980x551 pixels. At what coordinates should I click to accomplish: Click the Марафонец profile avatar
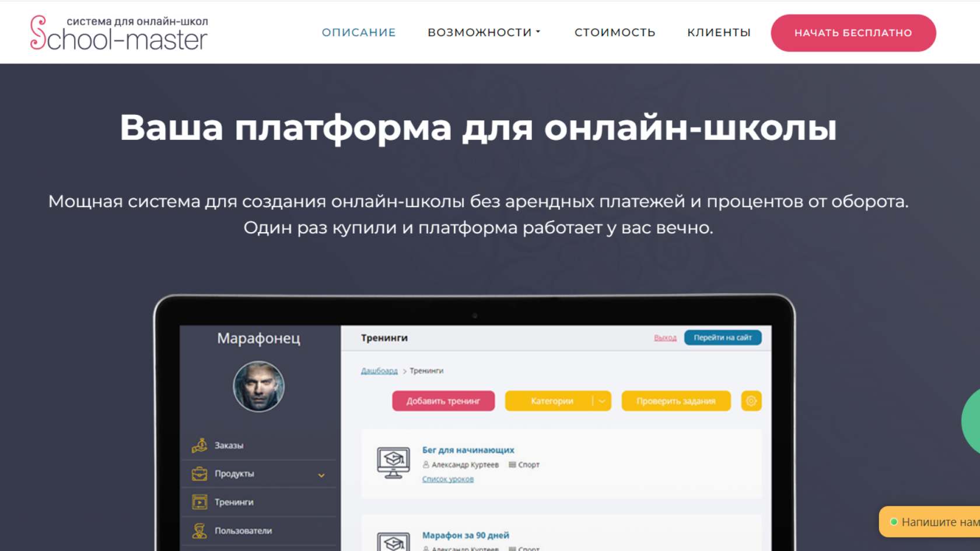tap(258, 387)
